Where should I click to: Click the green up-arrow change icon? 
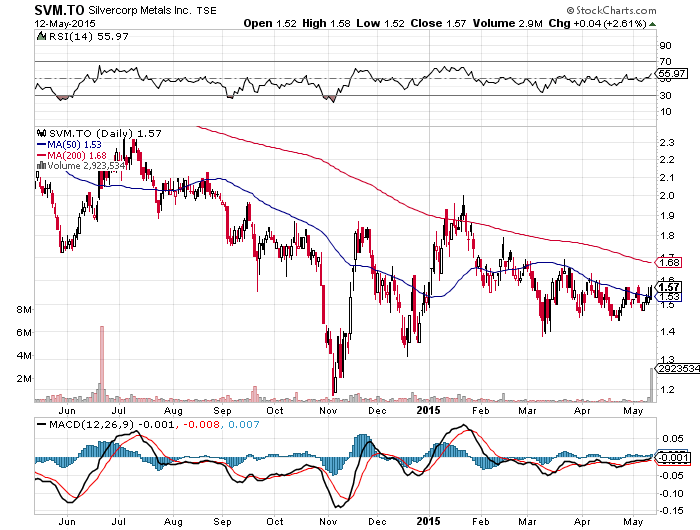pyautogui.click(x=652, y=24)
